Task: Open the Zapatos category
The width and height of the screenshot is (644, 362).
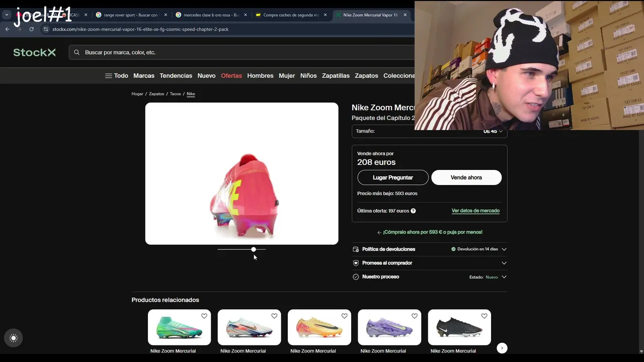Action: pos(366,75)
